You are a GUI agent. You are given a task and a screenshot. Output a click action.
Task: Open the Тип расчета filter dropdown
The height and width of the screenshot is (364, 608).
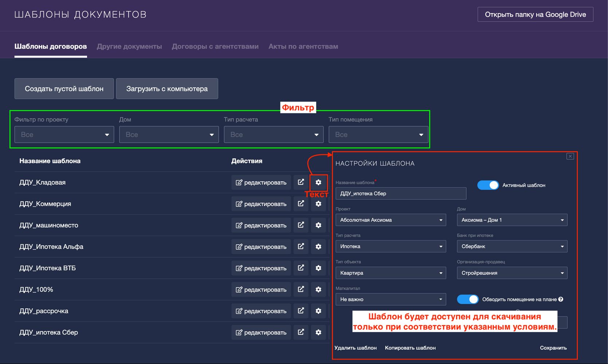click(x=274, y=135)
